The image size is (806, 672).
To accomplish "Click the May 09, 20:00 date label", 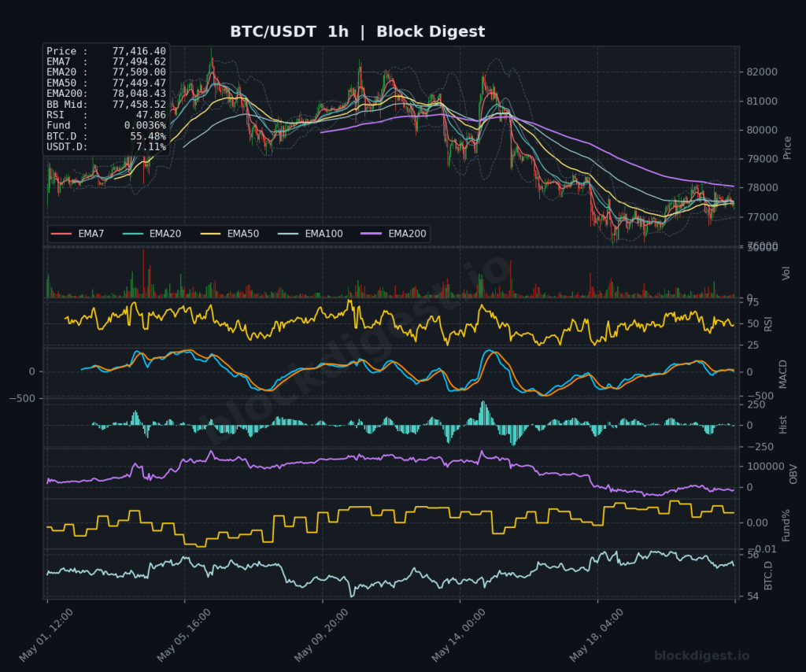I will (321, 635).
